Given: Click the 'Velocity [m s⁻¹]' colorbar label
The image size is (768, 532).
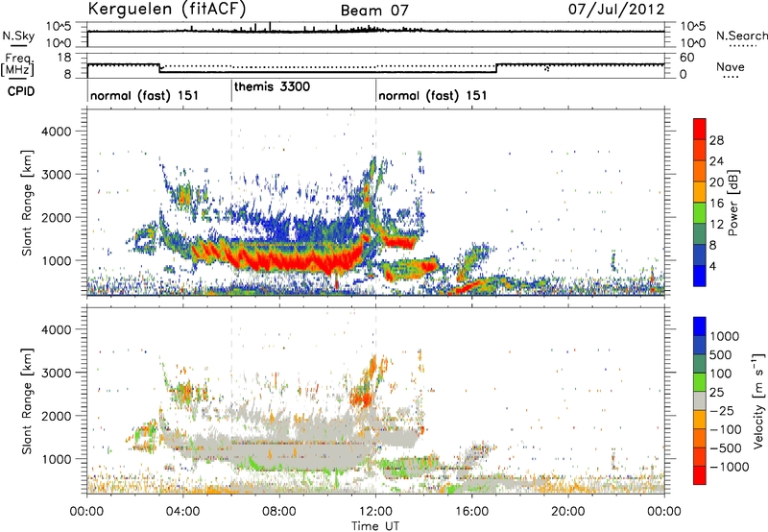Looking at the screenshot, I should [758, 400].
